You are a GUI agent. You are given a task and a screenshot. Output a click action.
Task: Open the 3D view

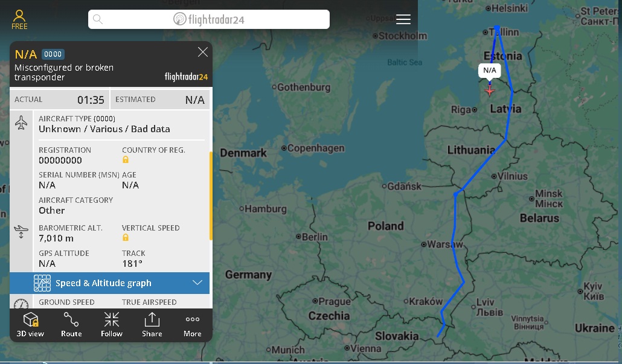point(30,325)
